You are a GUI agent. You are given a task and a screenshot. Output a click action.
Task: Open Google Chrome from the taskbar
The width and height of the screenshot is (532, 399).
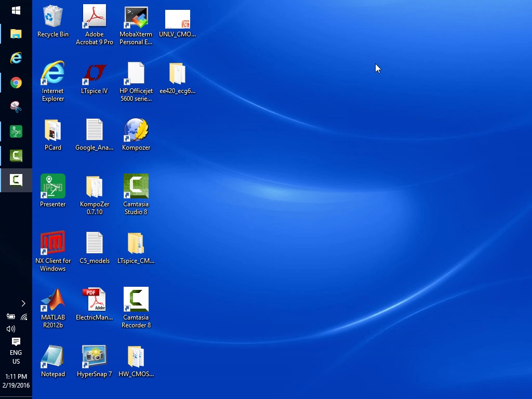pyautogui.click(x=16, y=83)
